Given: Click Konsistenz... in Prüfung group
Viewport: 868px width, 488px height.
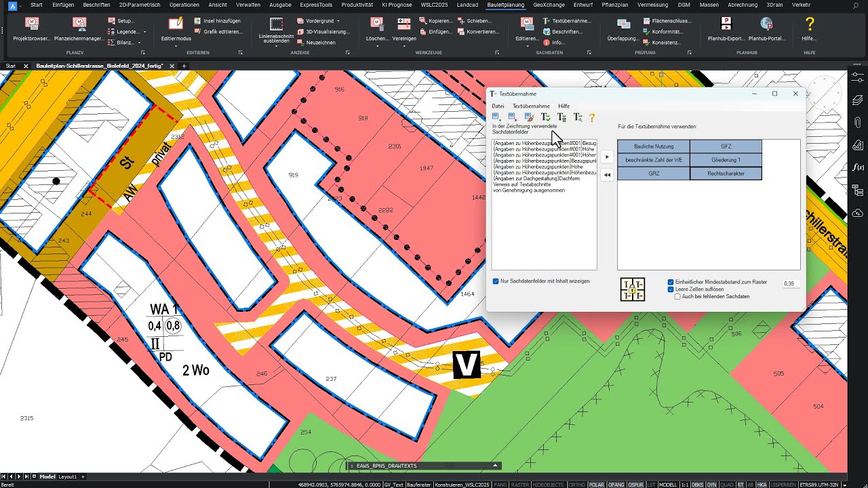Looking at the screenshot, I should (663, 42).
